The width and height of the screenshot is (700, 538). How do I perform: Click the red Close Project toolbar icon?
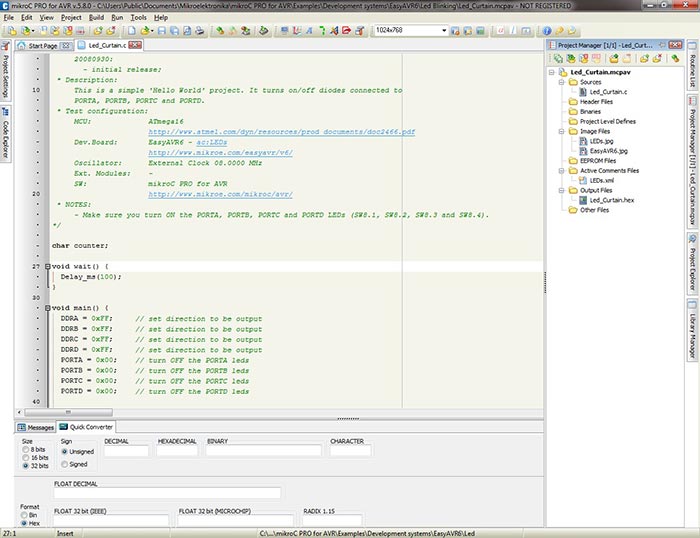tap(67, 31)
